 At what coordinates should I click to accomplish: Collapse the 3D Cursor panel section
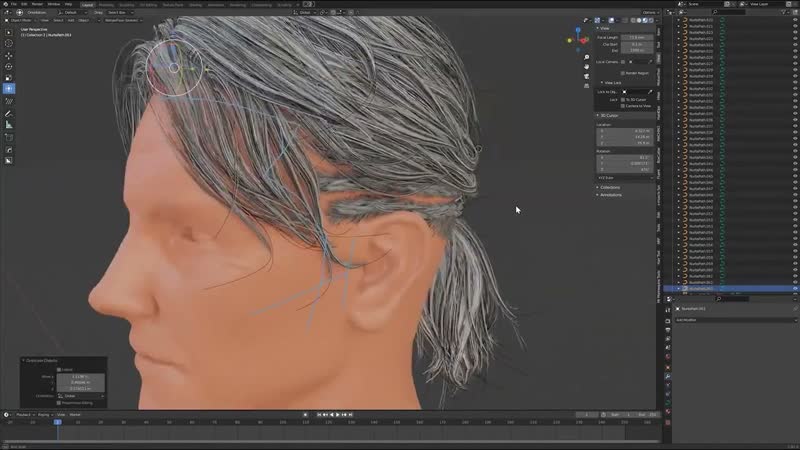coord(607,116)
